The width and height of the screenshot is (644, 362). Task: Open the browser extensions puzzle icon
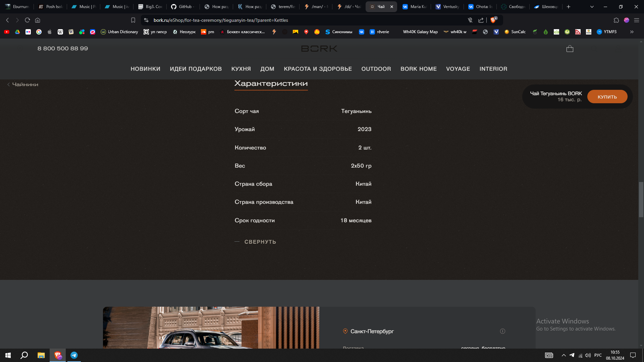(x=616, y=20)
